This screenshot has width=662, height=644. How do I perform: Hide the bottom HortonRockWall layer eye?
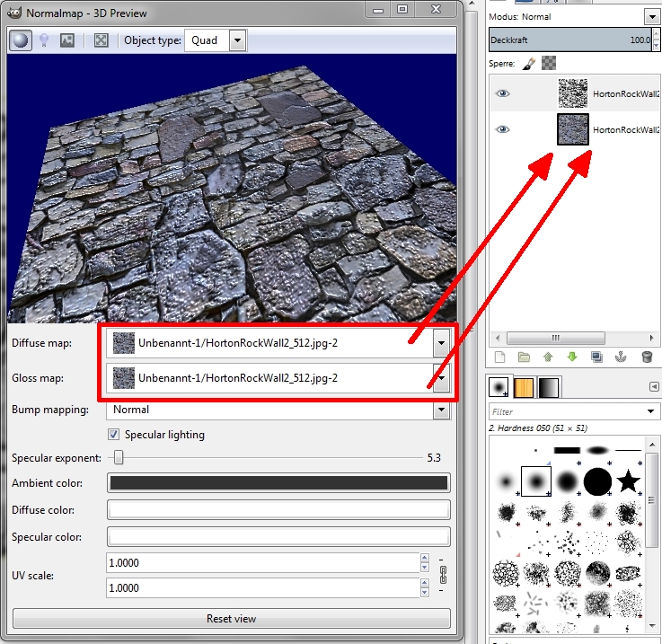tap(502, 129)
